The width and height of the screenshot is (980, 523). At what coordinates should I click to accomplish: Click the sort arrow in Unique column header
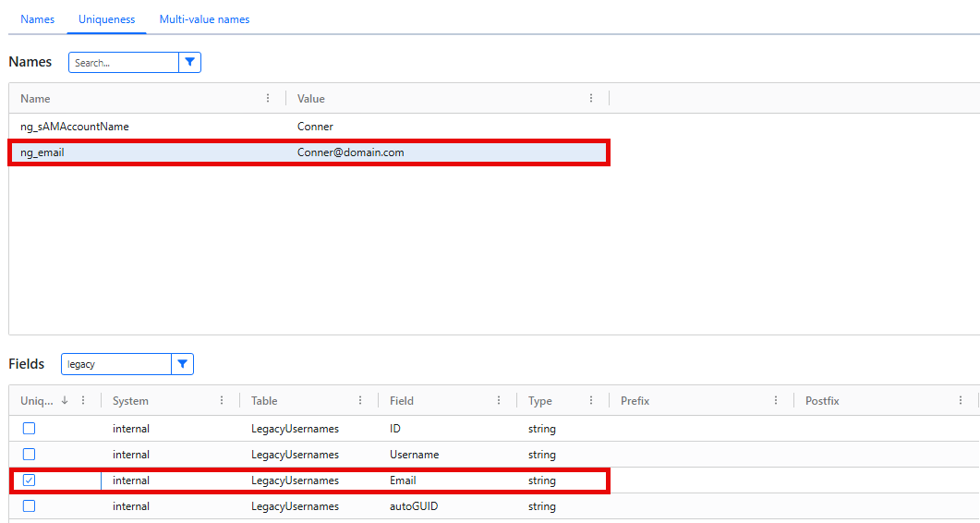tap(65, 400)
